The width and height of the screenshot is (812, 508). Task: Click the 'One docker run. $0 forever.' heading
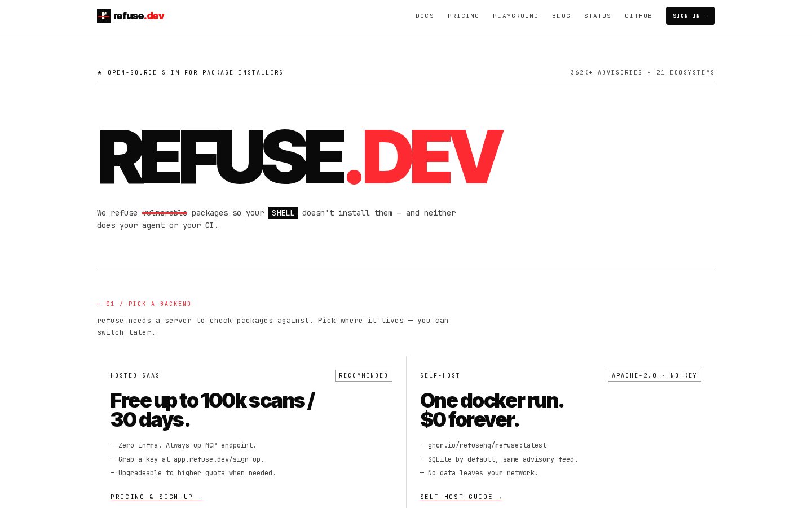click(492, 410)
